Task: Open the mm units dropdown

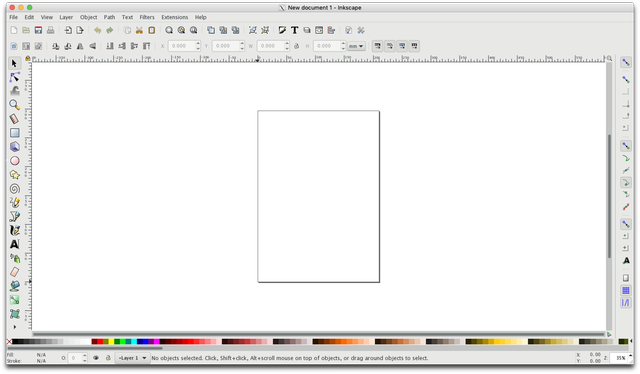Action: click(356, 46)
